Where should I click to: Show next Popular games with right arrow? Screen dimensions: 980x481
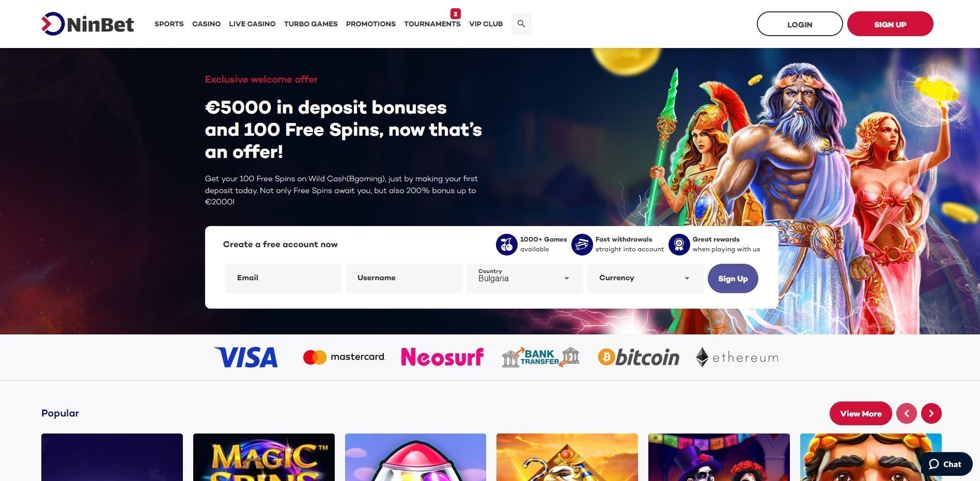point(931,413)
